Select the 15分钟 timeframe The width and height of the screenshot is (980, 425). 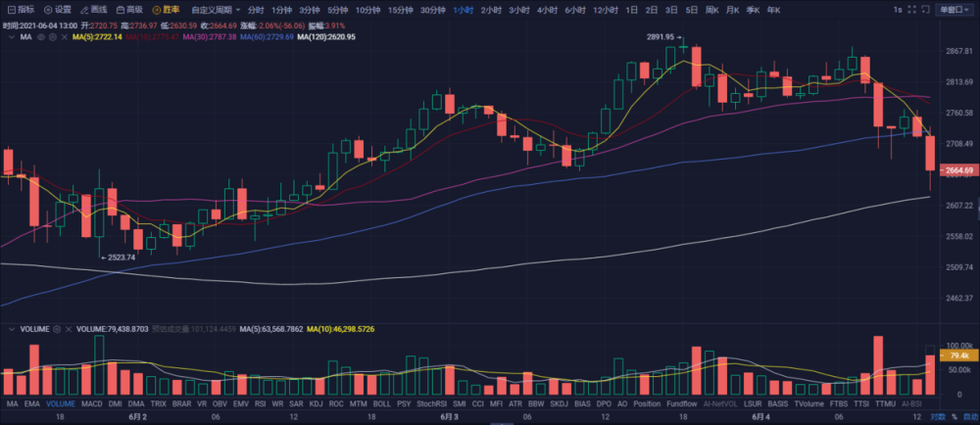tap(401, 10)
